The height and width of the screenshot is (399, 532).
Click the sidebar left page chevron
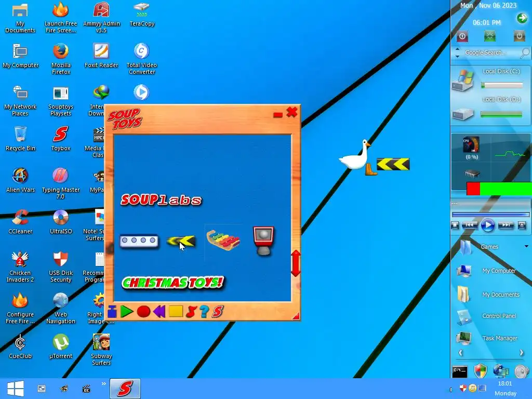460,353
